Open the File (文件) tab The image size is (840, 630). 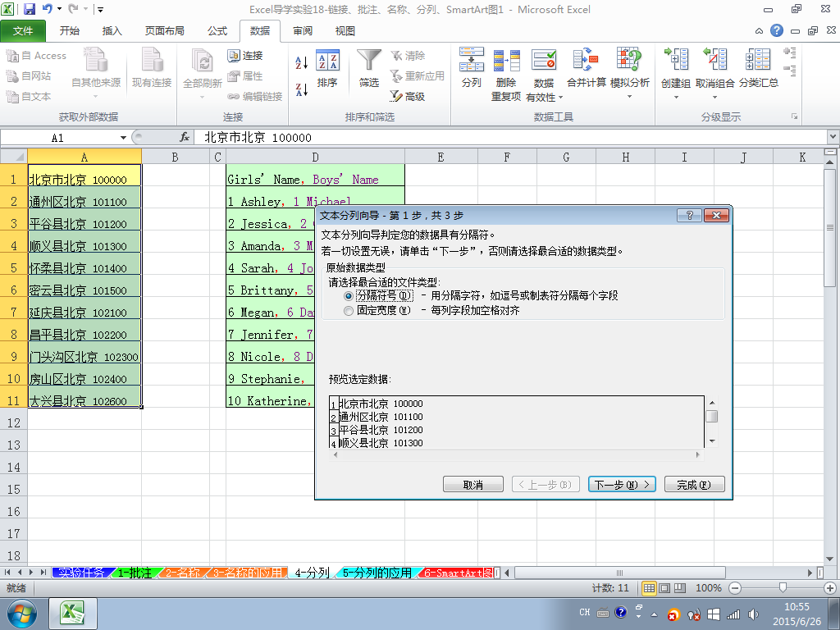click(x=23, y=31)
